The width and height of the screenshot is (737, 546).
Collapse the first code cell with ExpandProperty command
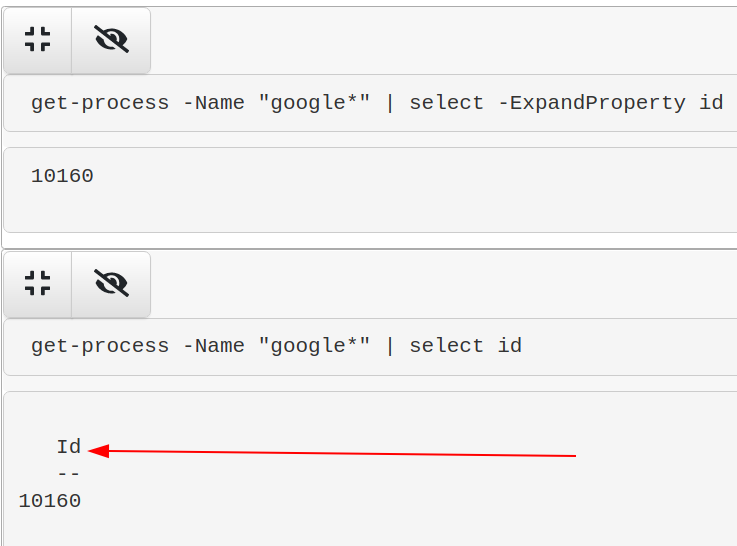pyautogui.click(x=38, y=40)
